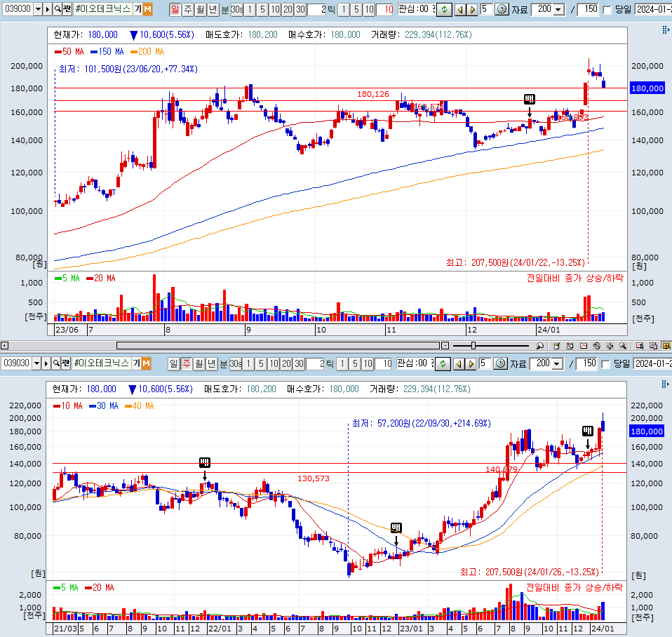Image resolution: width=672 pixels, height=637 pixels.
Task: Open stock search magnifier in top chart toolbar
Action: click(x=58, y=9)
